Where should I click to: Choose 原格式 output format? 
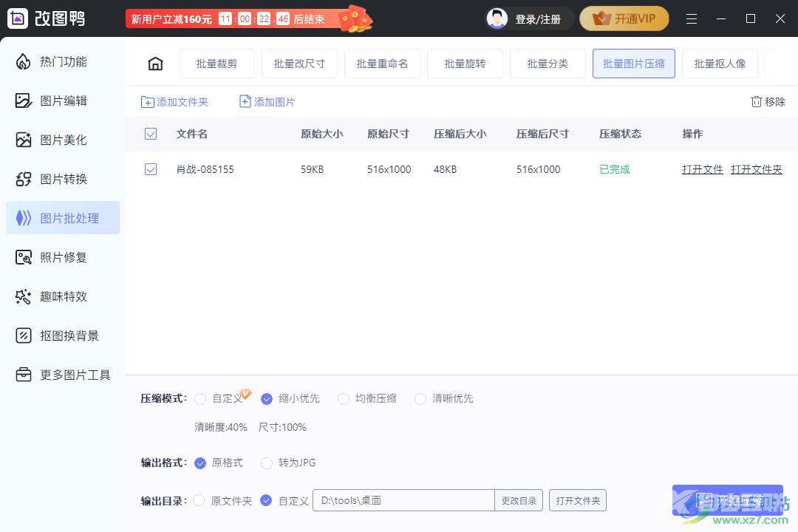200,463
